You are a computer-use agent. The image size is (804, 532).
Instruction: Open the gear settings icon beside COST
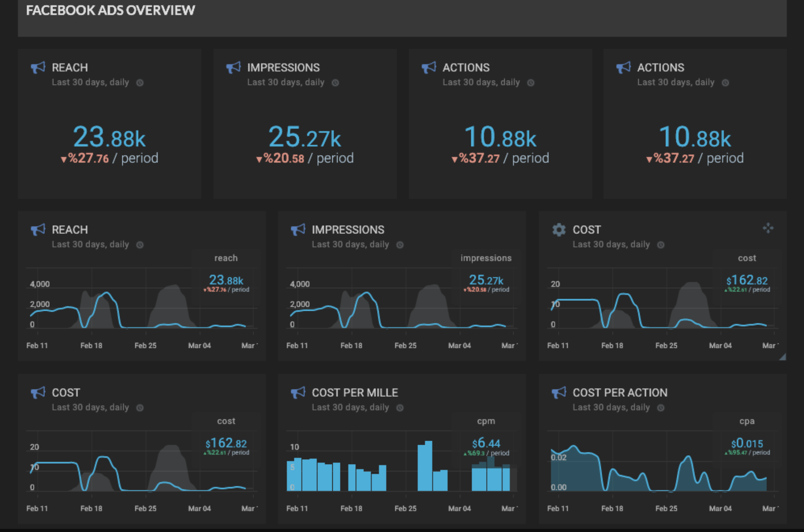point(559,230)
